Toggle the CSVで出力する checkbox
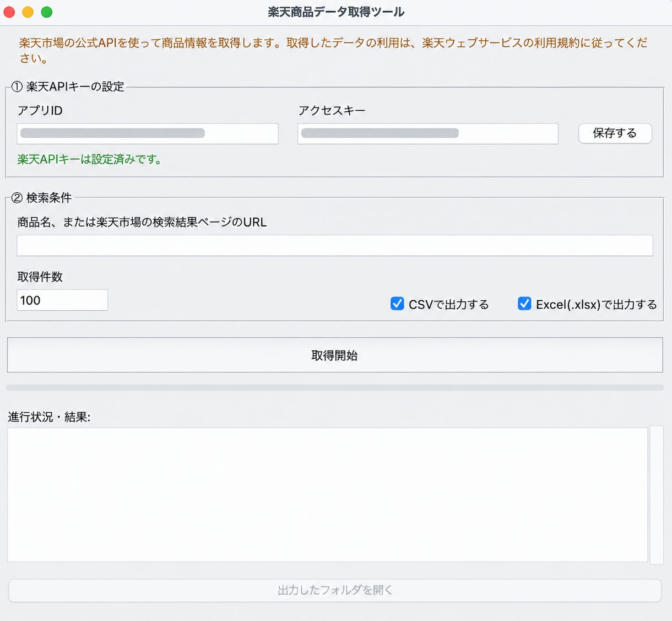Viewport: 672px width, 621px height. 397,304
